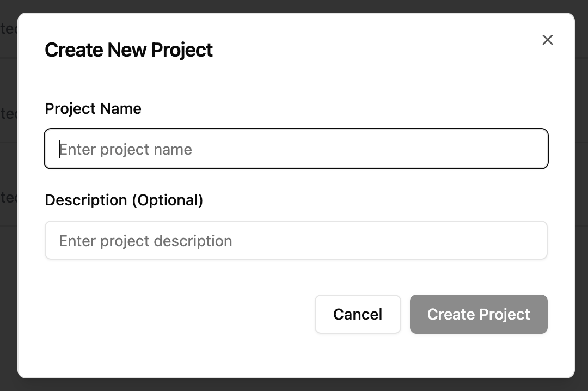Click the word "Optional" in the Description label
This screenshot has height=391, width=588.
click(167, 200)
